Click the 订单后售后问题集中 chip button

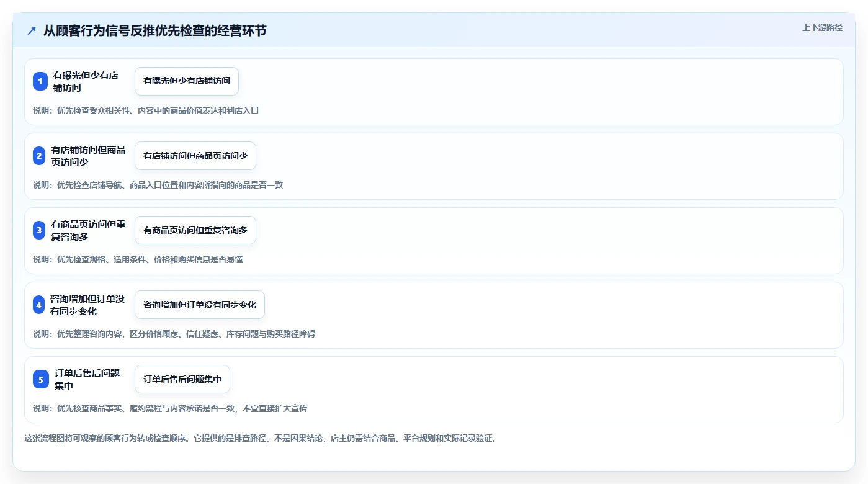coord(182,379)
